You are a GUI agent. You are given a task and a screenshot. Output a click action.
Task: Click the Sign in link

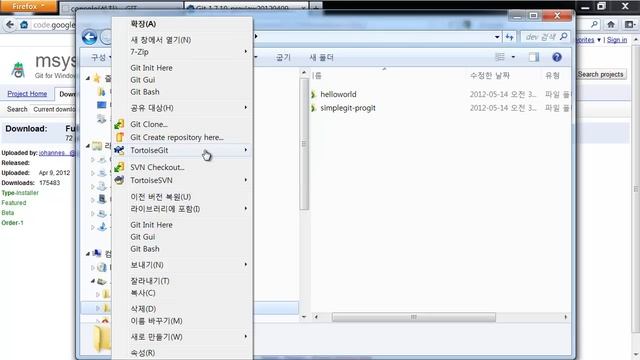pos(617,40)
